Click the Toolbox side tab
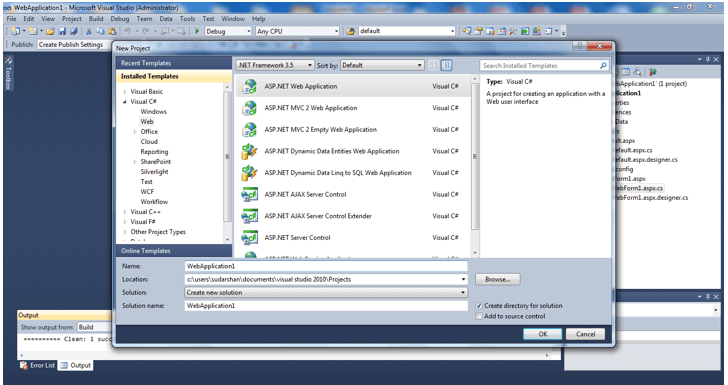 tap(8, 72)
